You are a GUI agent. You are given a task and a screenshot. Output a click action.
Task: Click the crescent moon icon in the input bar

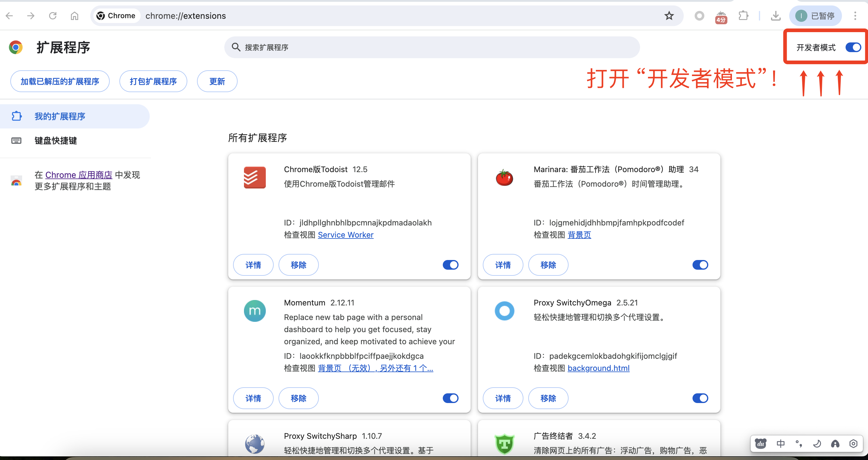tap(817, 444)
